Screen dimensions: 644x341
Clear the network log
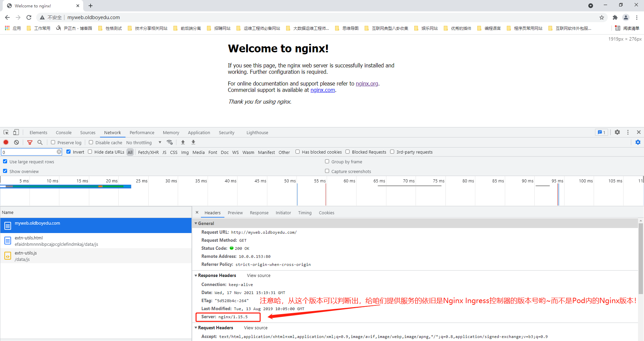click(16, 143)
